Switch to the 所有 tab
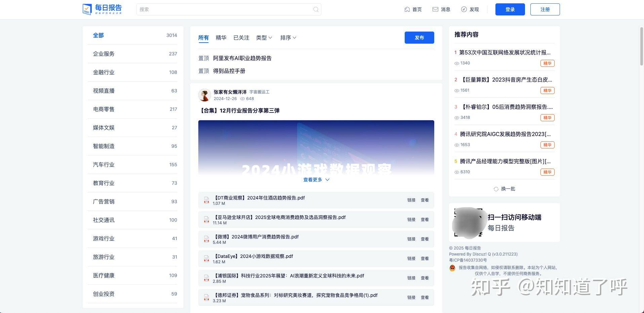Image resolution: width=644 pixels, height=313 pixels. [x=203, y=38]
